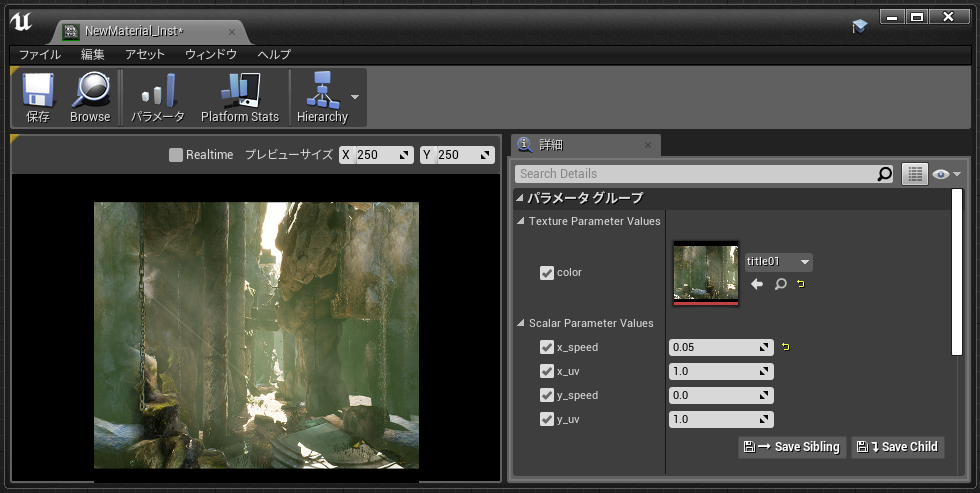Click the title01 texture thumbnail
This screenshot has height=493, width=980.
pyautogui.click(x=706, y=273)
